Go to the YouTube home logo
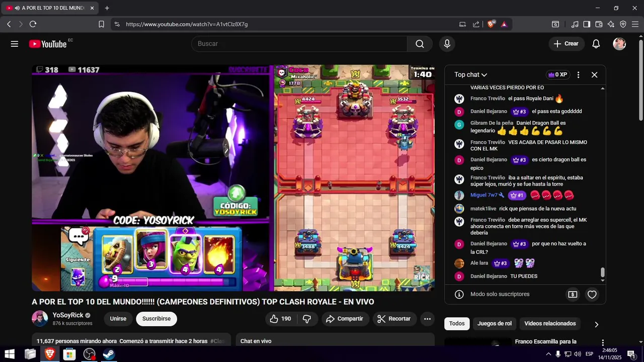Viewport: 644px width, 362px height. [48, 44]
